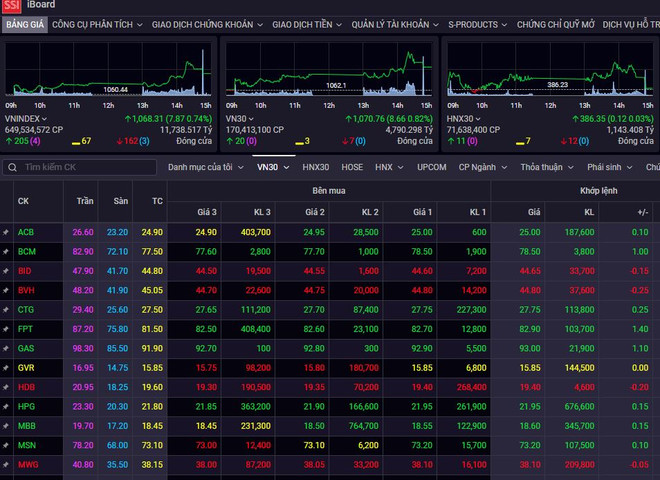The width and height of the screenshot is (660, 480).
Task: Open the ACB stock symbol
Action: (x=26, y=232)
